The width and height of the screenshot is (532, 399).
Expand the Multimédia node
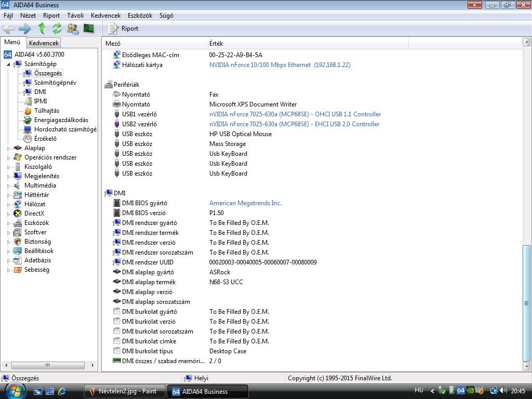pos(8,185)
